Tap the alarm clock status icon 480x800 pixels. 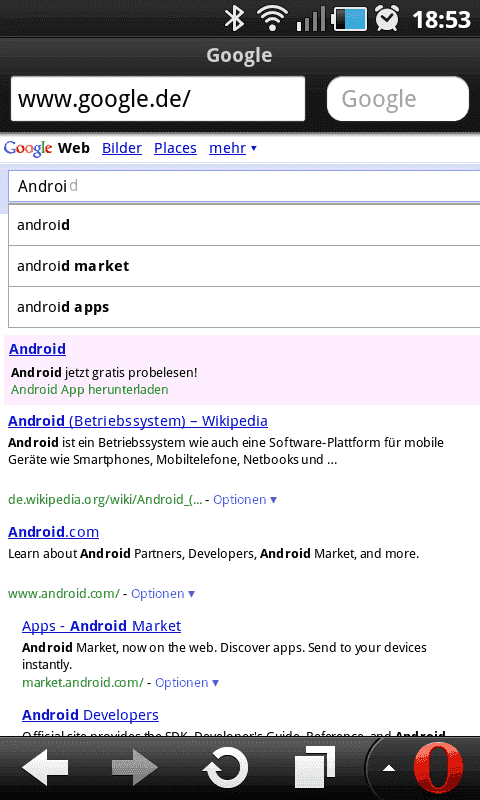click(388, 18)
